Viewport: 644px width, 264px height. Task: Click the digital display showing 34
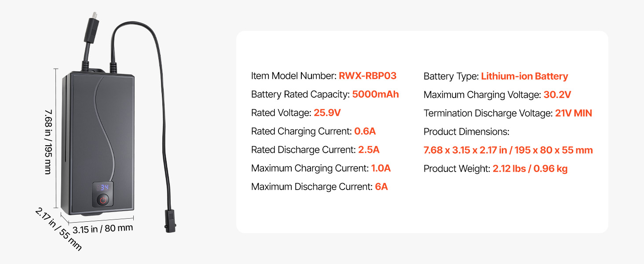(x=103, y=187)
